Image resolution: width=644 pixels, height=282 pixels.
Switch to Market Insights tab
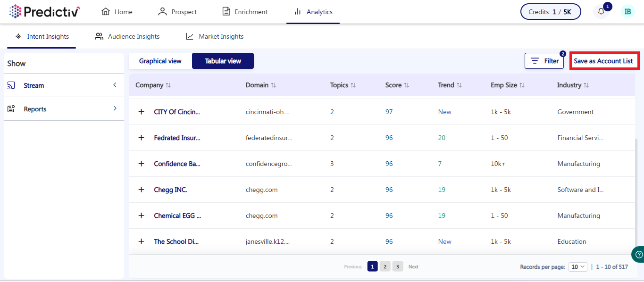215,36
